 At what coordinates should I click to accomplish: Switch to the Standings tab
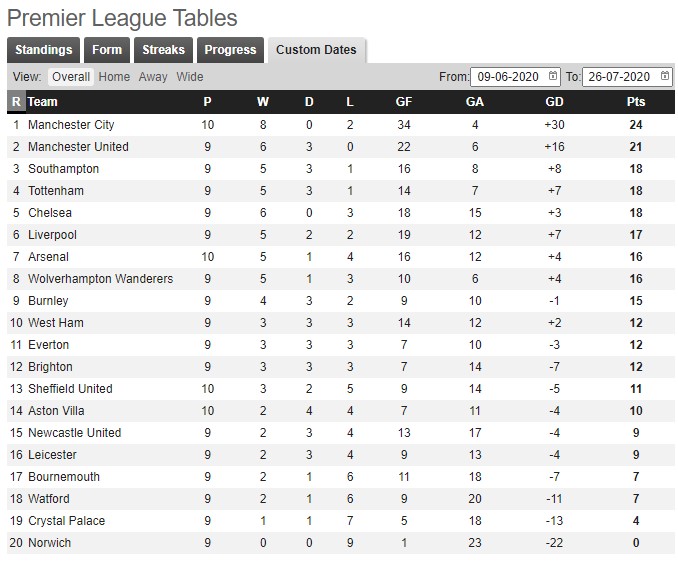click(x=43, y=50)
